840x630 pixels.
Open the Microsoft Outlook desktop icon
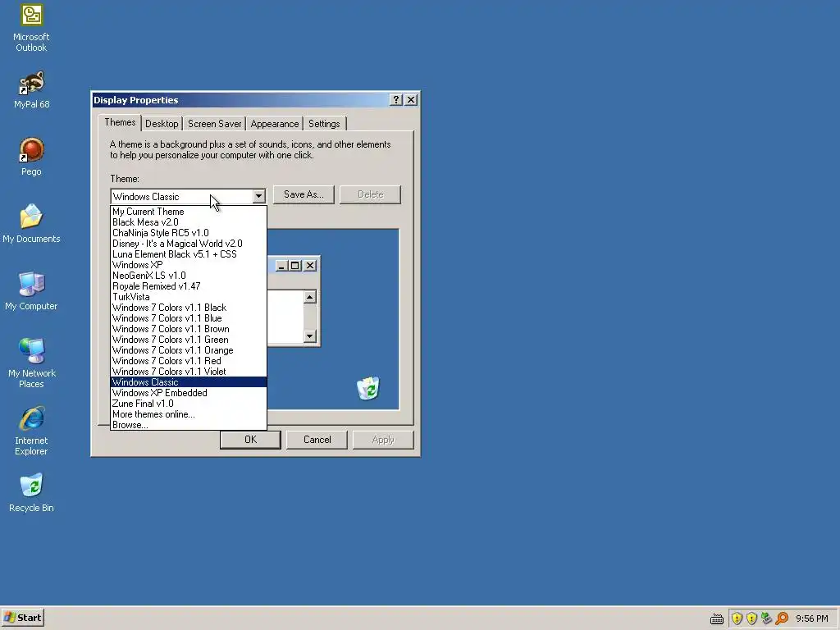[x=31, y=28]
